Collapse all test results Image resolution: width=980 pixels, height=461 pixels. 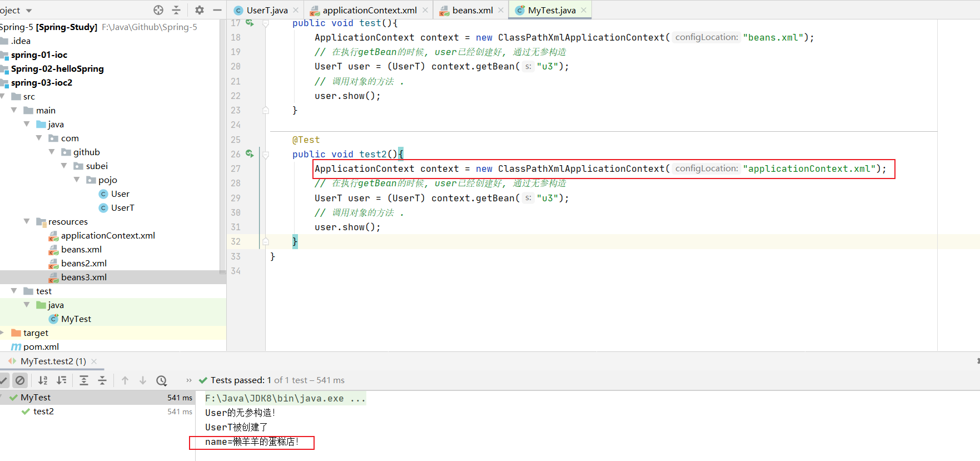[x=102, y=380]
